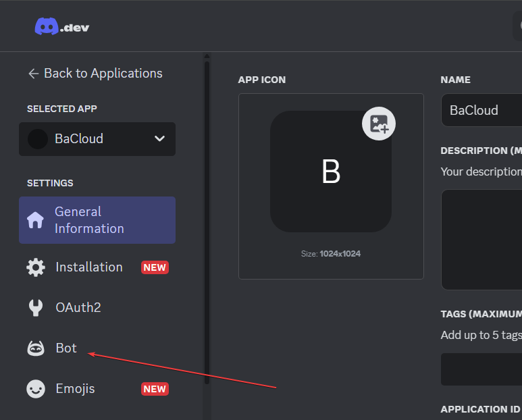Open the Bot settings page
The image size is (522, 420).
point(97,348)
